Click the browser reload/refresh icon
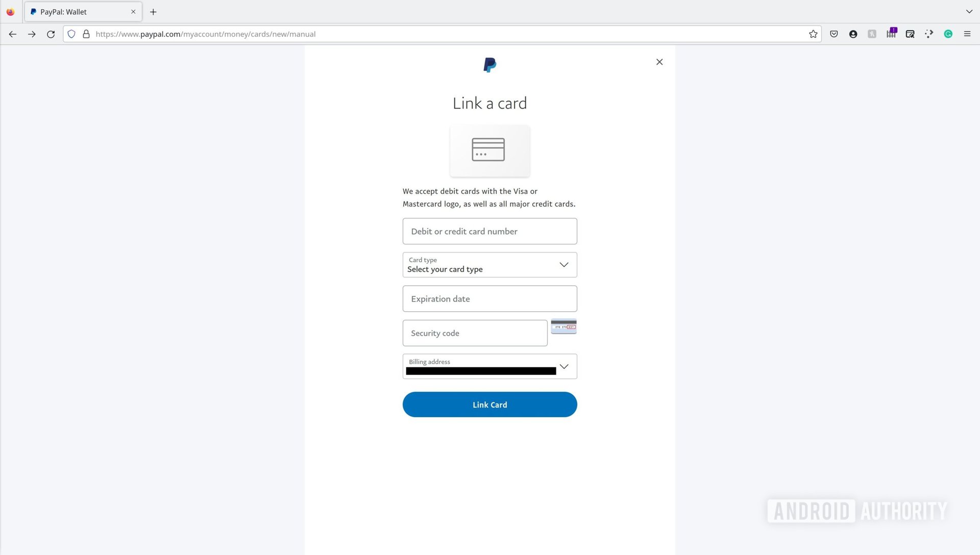The image size is (980, 555). click(x=51, y=34)
